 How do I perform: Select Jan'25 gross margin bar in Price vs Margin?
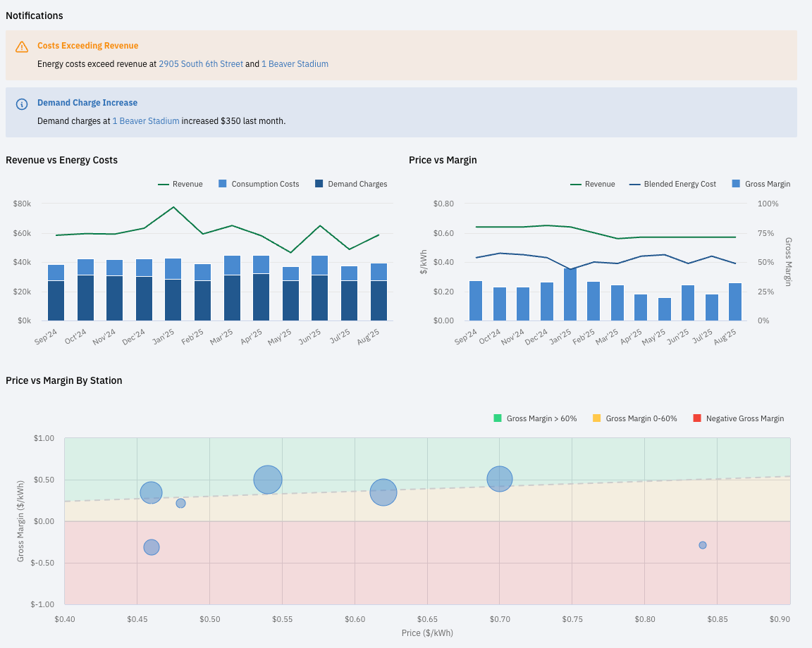point(570,294)
